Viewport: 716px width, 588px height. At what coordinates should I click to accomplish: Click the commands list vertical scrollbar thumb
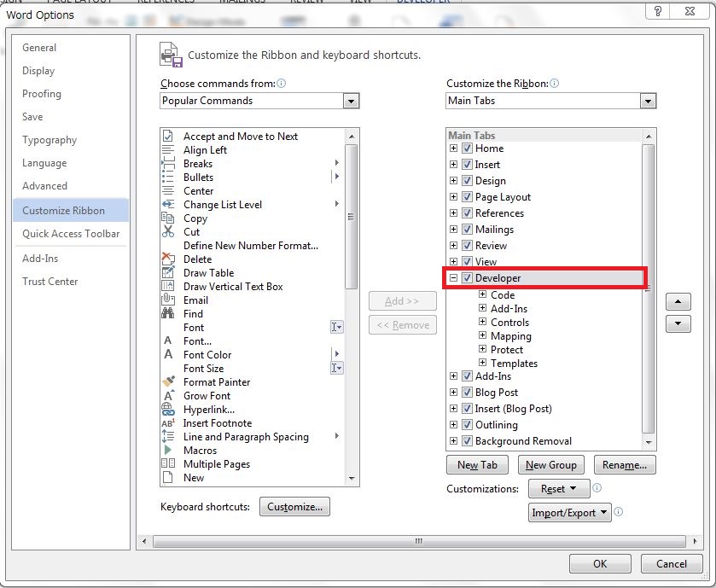tap(351, 217)
